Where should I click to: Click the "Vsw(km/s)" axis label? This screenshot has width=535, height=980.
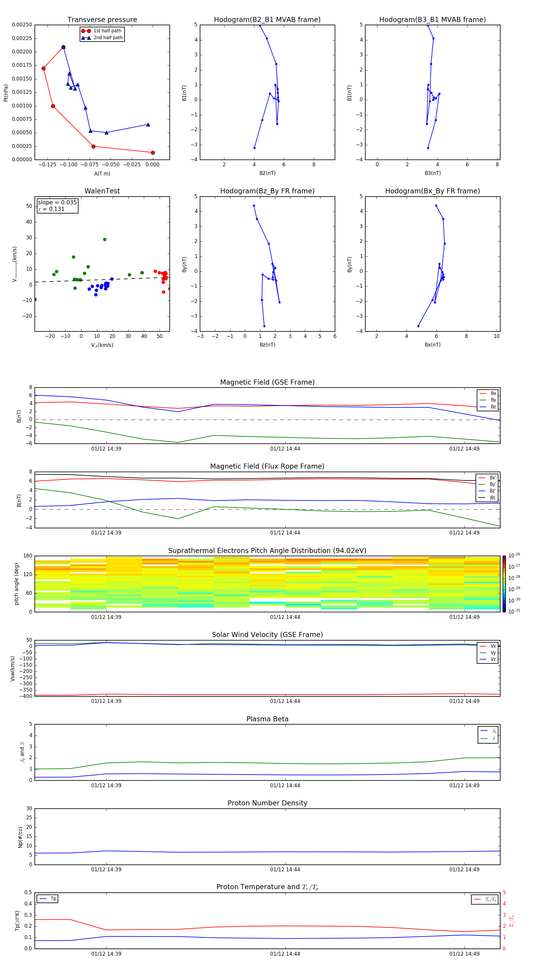point(12,668)
